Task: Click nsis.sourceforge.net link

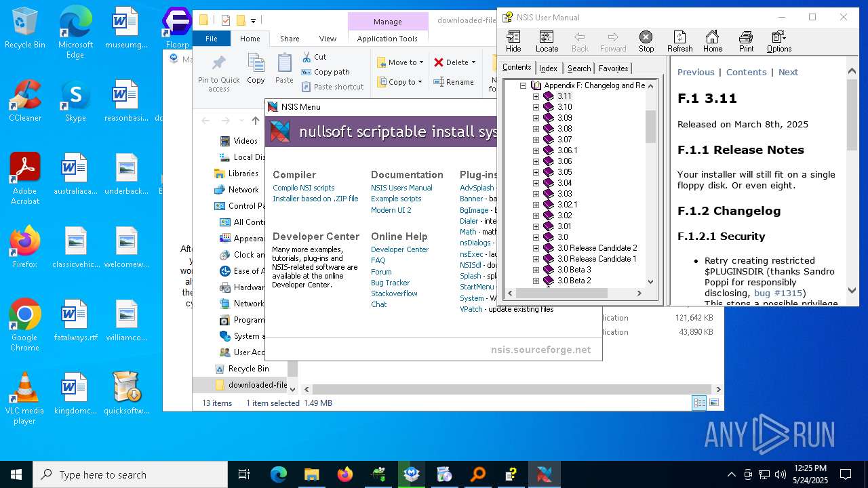Action: pyautogui.click(x=541, y=350)
